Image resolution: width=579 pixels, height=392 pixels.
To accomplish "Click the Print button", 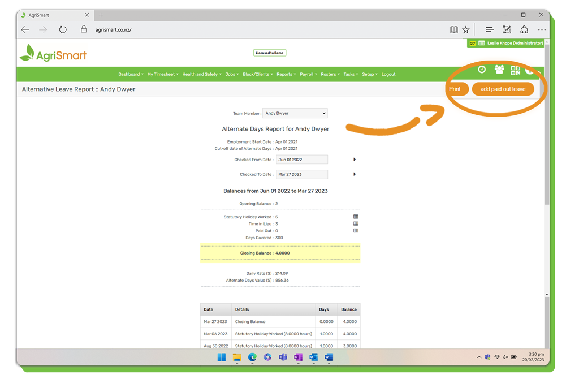I will coord(455,89).
